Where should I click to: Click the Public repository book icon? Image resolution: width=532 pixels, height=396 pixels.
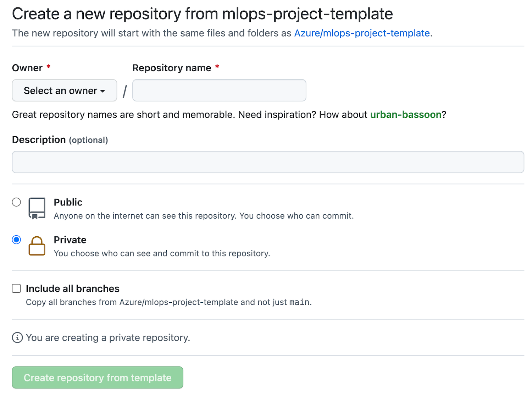click(37, 208)
